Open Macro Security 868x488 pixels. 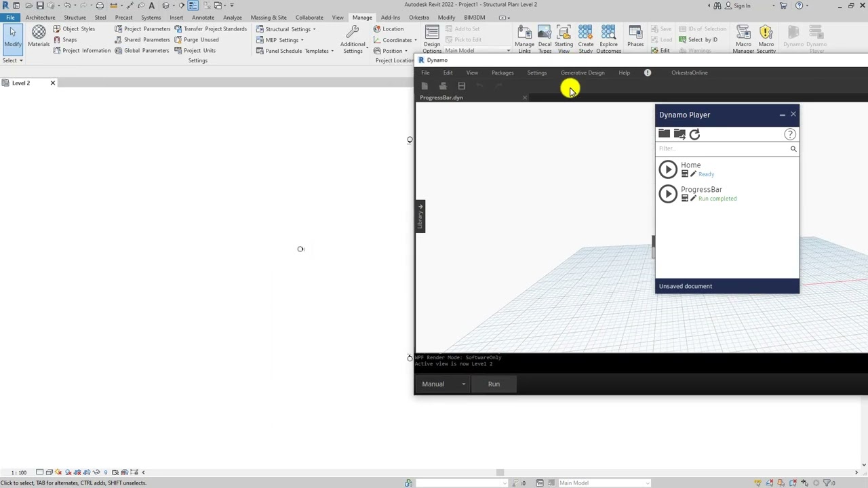tap(766, 39)
